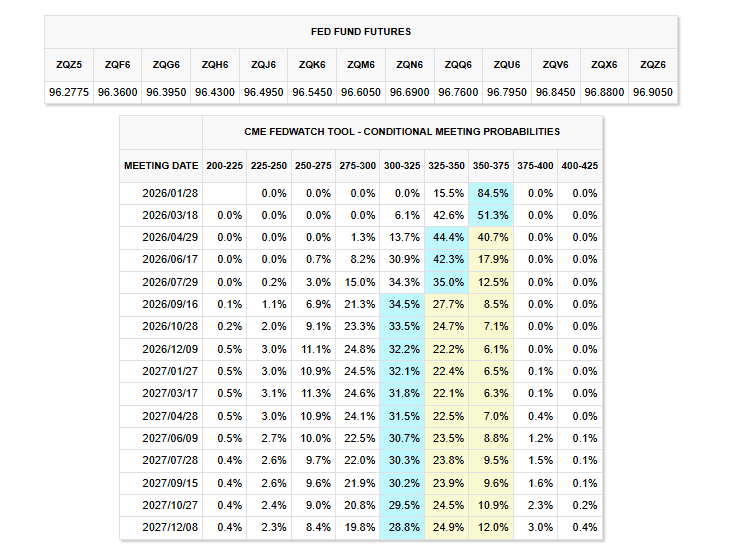Click the ZQZ6 contract header

[x=652, y=63]
